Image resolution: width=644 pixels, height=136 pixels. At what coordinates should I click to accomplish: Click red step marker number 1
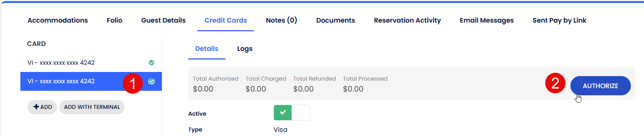pyautogui.click(x=133, y=83)
